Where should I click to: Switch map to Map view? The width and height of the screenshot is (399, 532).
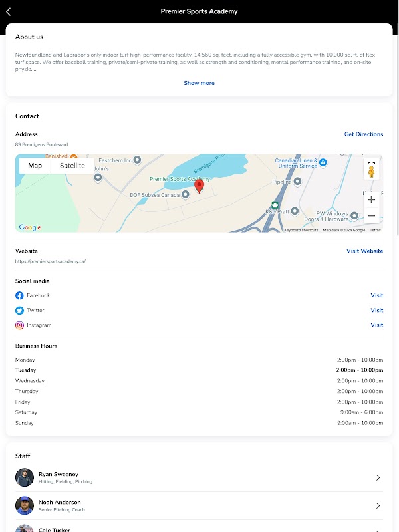(x=35, y=166)
